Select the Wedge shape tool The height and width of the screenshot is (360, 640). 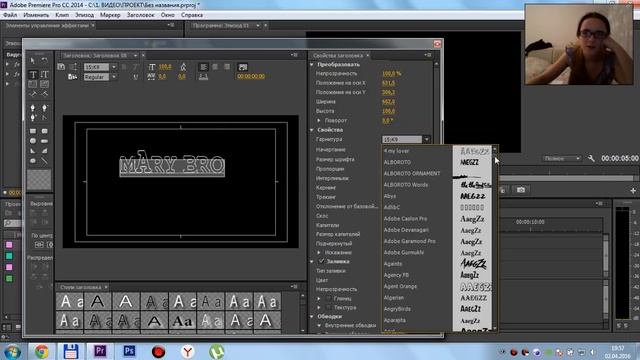click(33, 151)
